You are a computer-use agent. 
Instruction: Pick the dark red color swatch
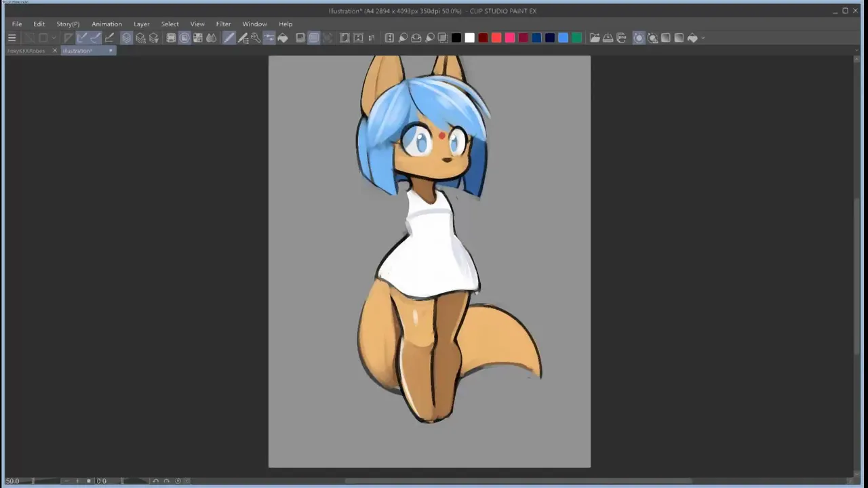tap(483, 38)
